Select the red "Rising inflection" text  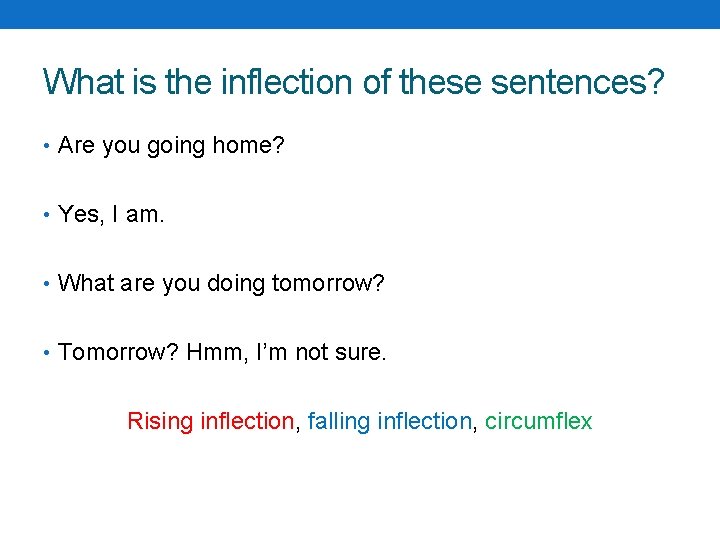(x=210, y=421)
